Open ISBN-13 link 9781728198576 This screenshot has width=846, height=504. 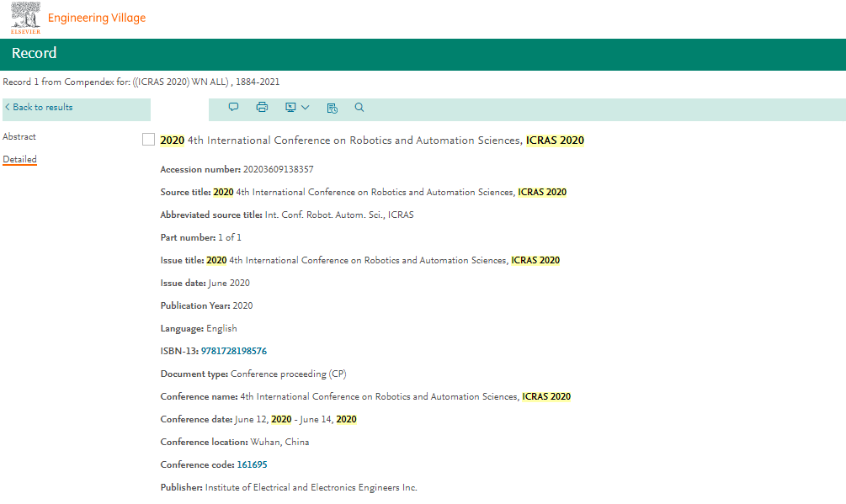click(x=234, y=351)
